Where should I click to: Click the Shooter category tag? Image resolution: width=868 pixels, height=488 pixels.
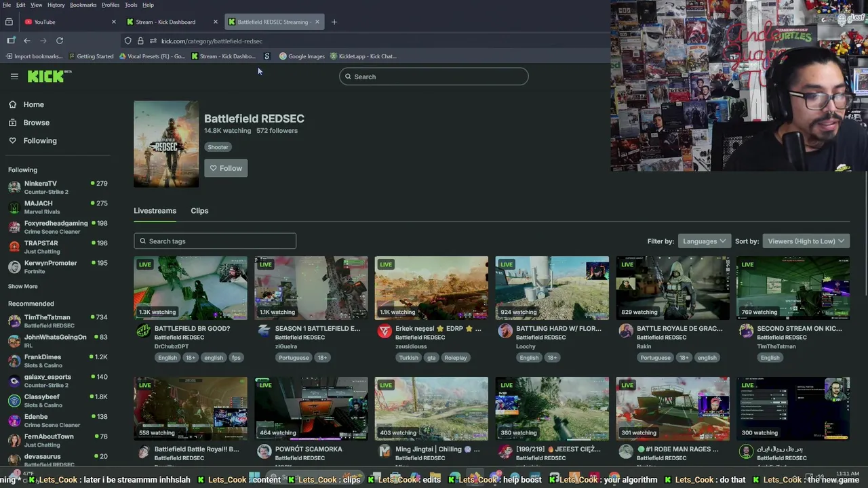(x=218, y=147)
